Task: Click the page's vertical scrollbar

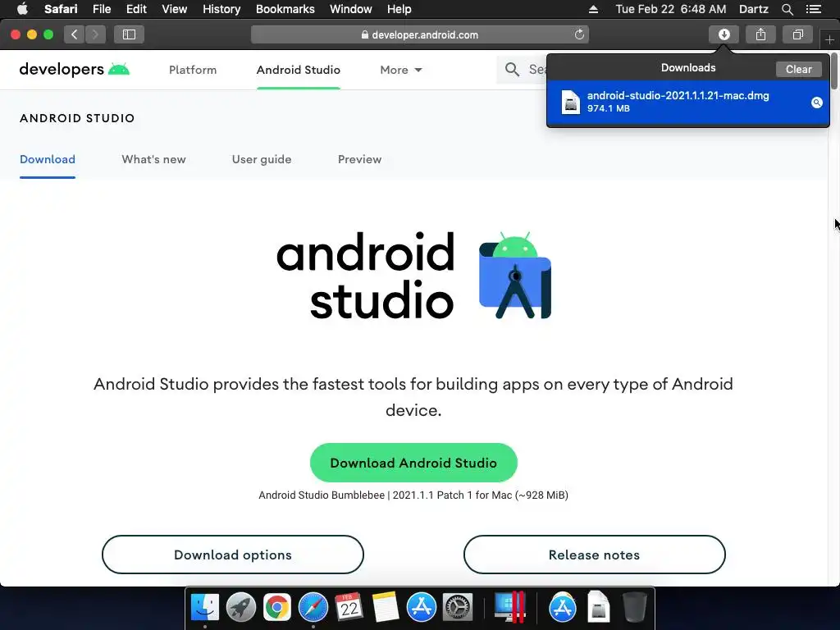Action: [x=834, y=71]
